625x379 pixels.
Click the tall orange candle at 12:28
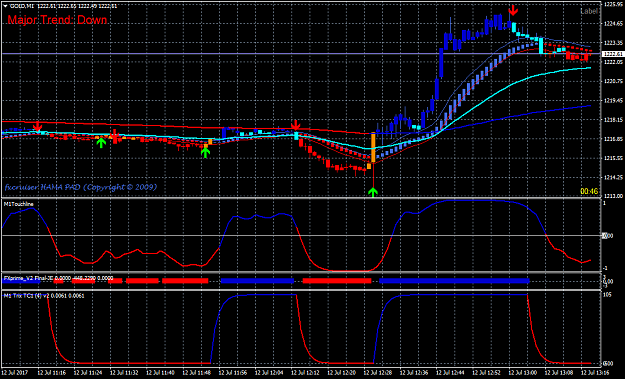pyautogui.click(x=373, y=147)
